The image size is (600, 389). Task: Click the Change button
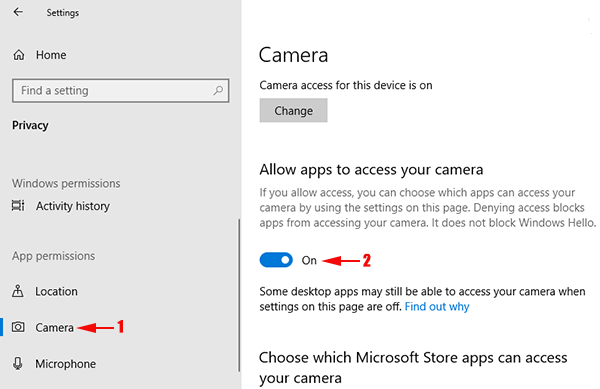(293, 111)
